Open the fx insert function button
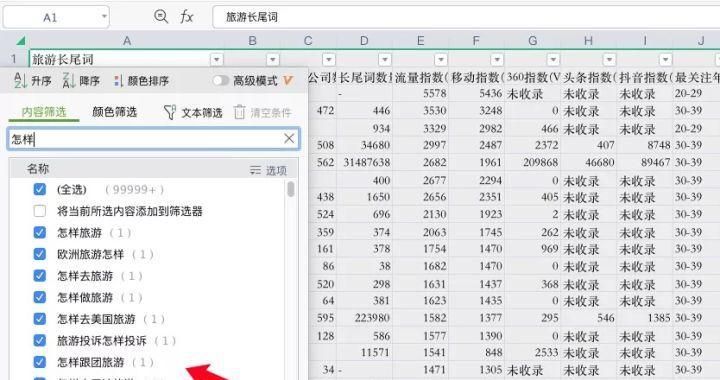 pos(186,17)
